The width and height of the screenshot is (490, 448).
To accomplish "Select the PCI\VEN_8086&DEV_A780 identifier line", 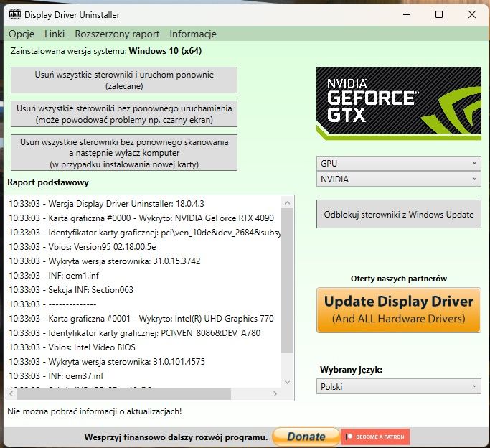I will 135,333.
